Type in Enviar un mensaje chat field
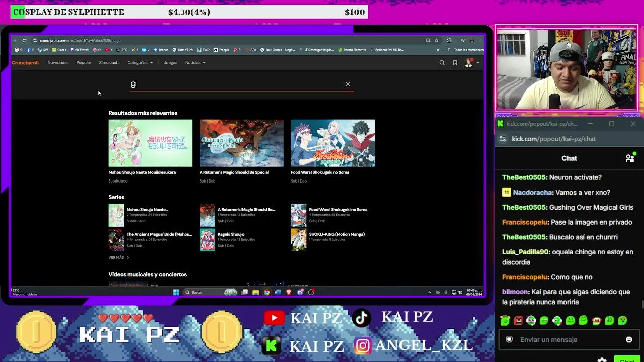This screenshot has height=362, width=644. (x=571, y=340)
